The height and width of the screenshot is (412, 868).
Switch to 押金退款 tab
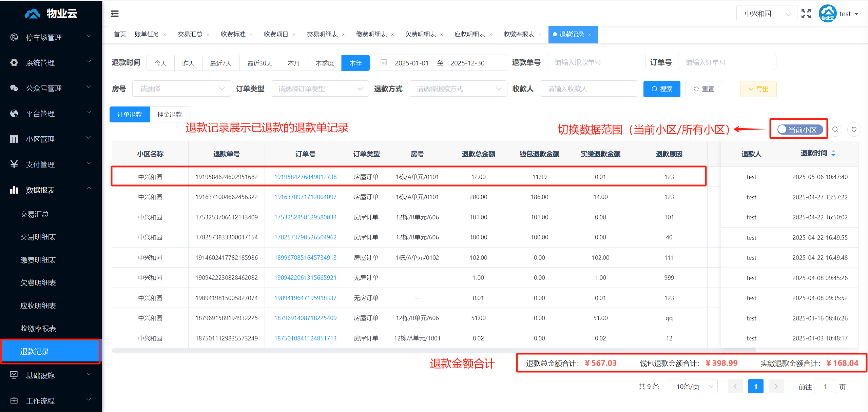click(170, 115)
